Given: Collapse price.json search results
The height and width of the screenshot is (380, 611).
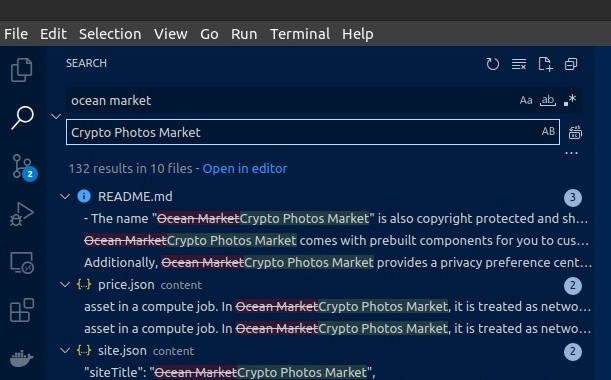Looking at the screenshot, I should point(65,285).
